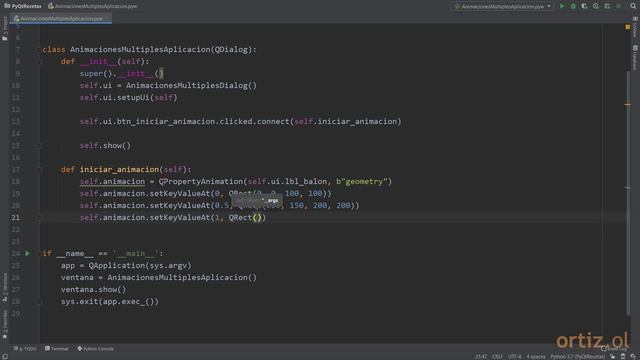
Task: Click the Concurrency Diagram icon in toolbar
Action: pyautogui.click(x=607, y=6)
